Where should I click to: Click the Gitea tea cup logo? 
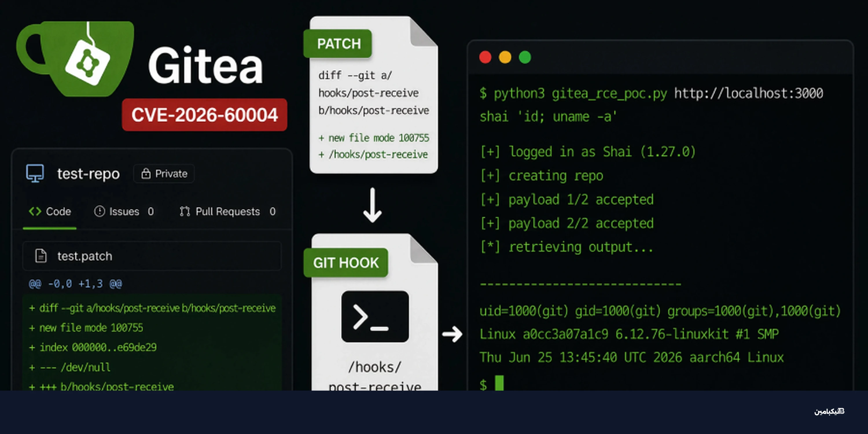75,59
